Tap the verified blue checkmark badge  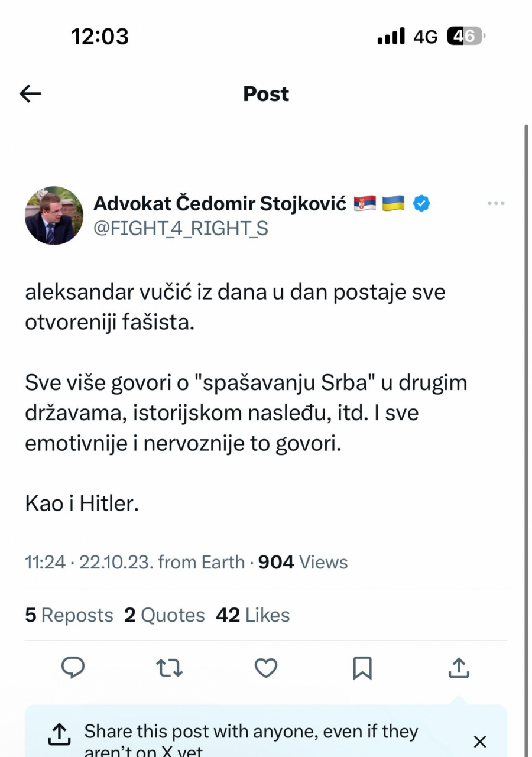pyautogui.click(x=421, y=203)
